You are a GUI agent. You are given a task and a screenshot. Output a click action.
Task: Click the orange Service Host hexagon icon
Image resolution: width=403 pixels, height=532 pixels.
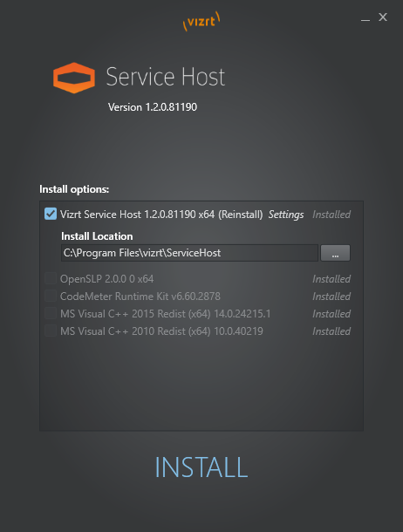pyautogui.click(x=74, y=78)
